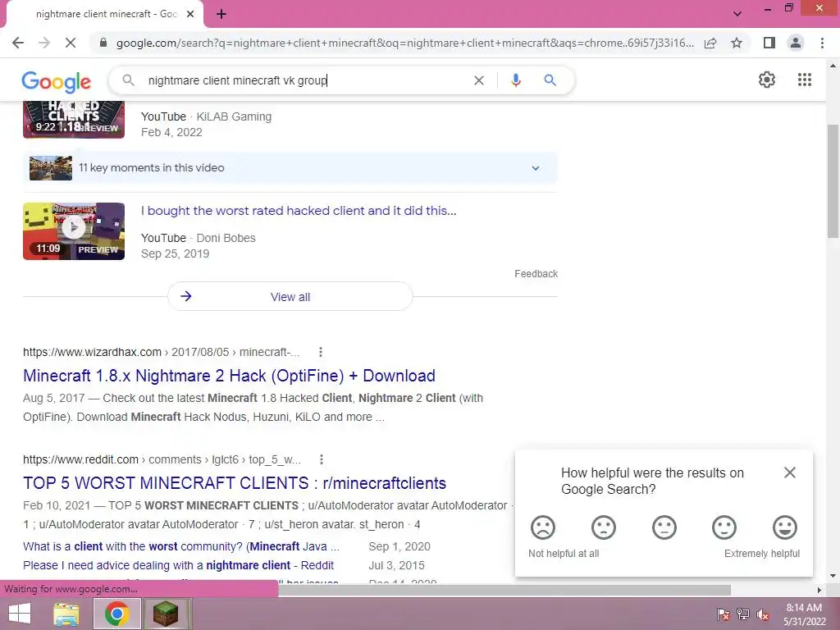Screen dimensions: 840x630
Task: Open 'I bought the worst rated hacked client' link
Action: pyautogui.click(x=299, y=211)
